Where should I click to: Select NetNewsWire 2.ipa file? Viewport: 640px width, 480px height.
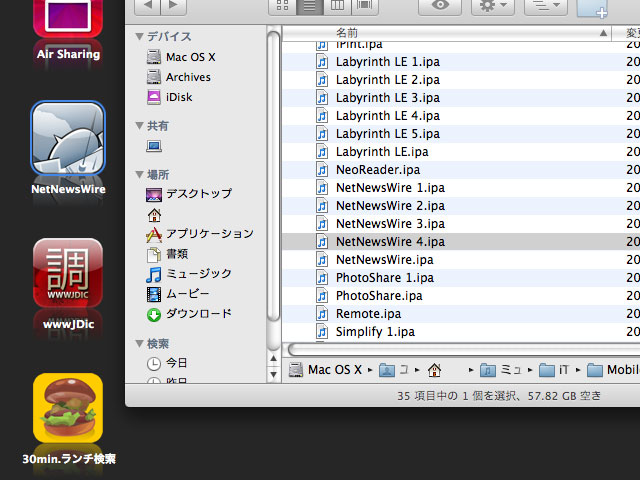461,206
